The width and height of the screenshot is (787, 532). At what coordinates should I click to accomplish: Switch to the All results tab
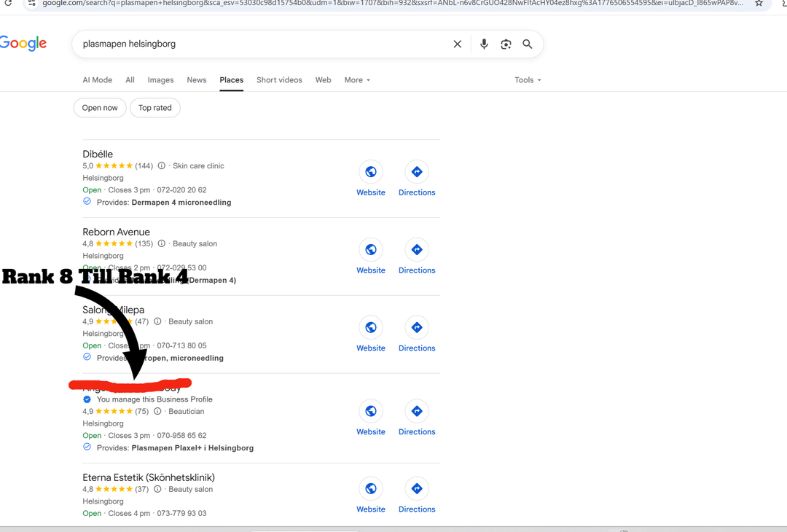click(x=130, y=80)
